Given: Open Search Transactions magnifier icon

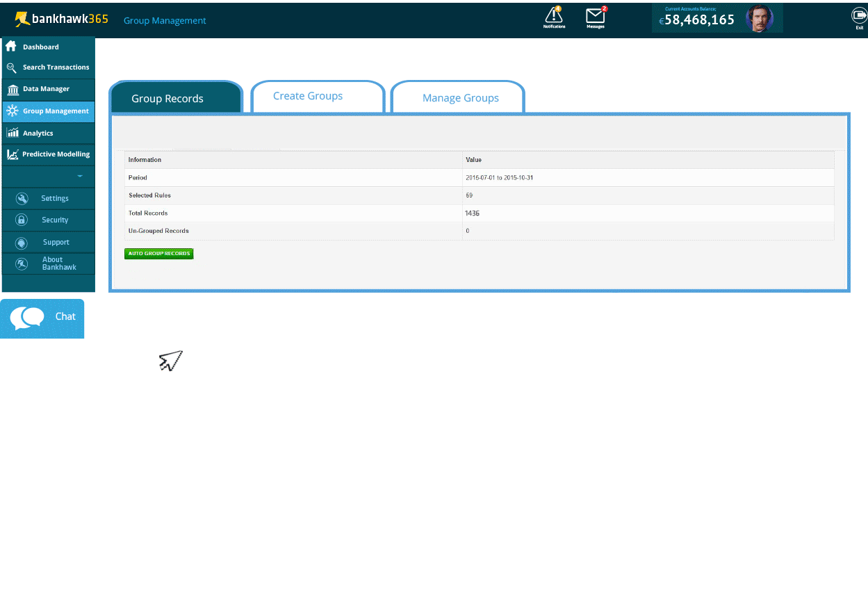Looking at the screenshot, I should pyautogui.click(x=11, y=67).
